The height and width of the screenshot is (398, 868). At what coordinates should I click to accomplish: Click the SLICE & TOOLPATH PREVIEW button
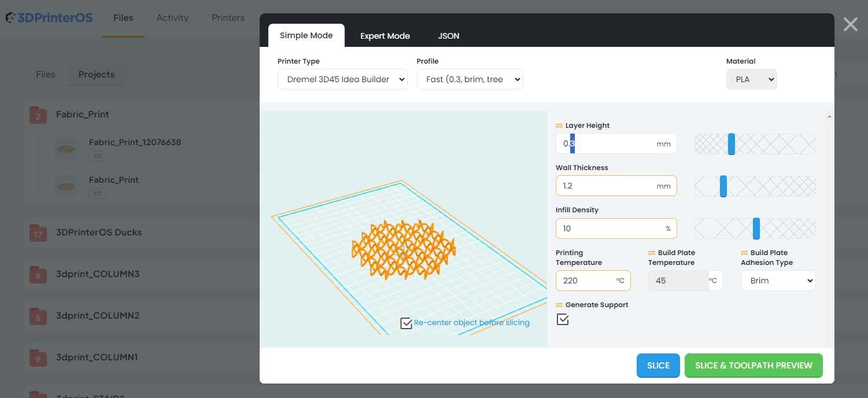[753, 366]
